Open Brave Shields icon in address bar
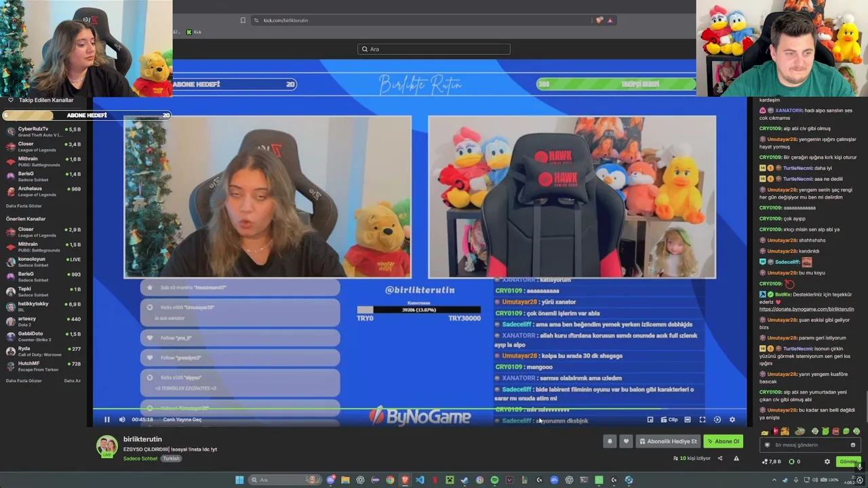The image size is (868, 488). coord(599,20)
